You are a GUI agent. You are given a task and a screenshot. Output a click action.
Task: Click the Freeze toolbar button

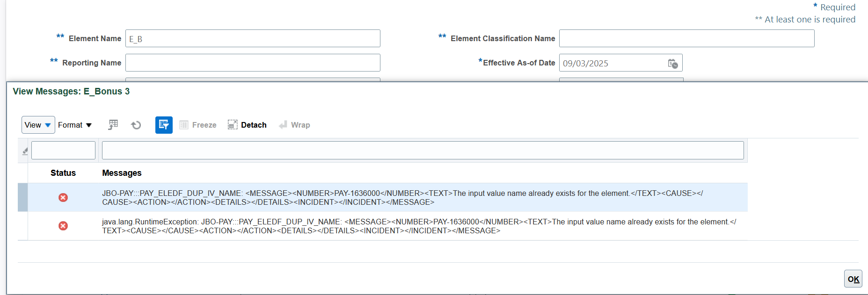(x=198, y=125)
